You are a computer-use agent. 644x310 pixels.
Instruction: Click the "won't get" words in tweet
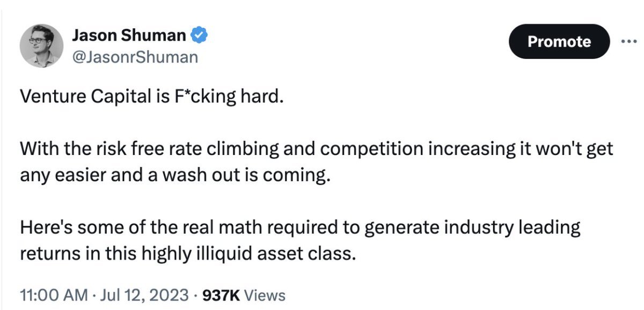tap(574, 150)
